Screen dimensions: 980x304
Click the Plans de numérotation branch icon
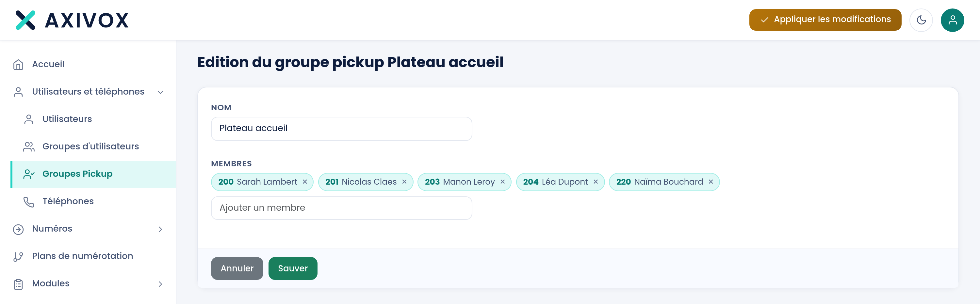tap(18, 256)
